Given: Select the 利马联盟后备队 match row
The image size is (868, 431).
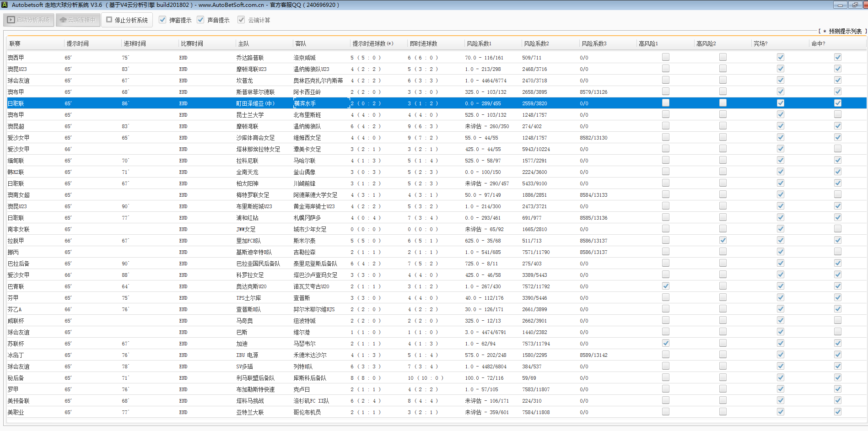Looking at the screenshot, I should point(255,378).
